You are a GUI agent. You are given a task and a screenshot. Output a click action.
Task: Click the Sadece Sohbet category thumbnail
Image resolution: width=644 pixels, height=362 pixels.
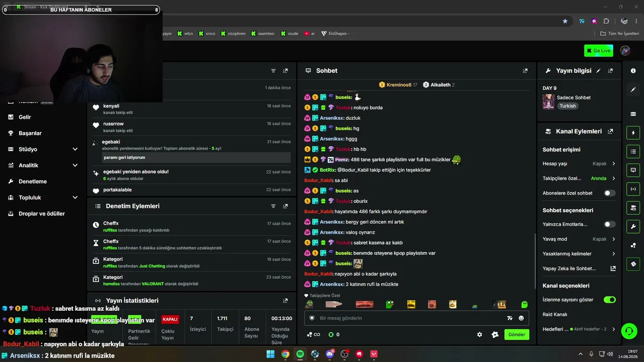[x=548, y=102]
